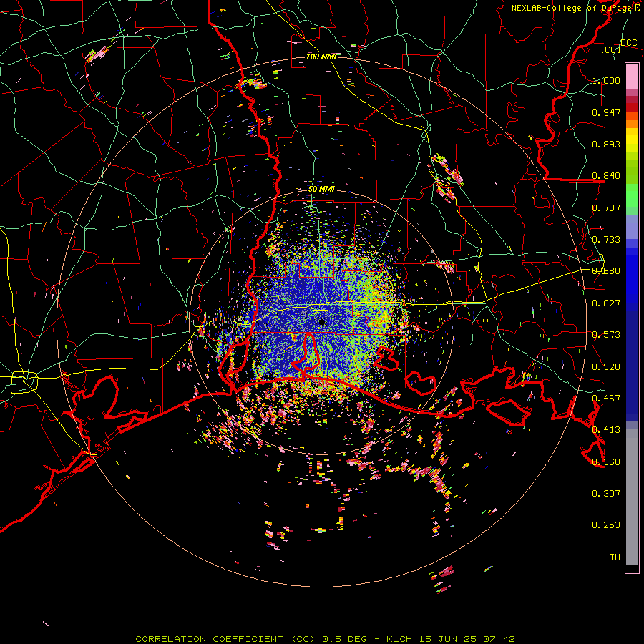644x644 pixels.
Task: Select the 0.253 color scale value
Action: 606,525
